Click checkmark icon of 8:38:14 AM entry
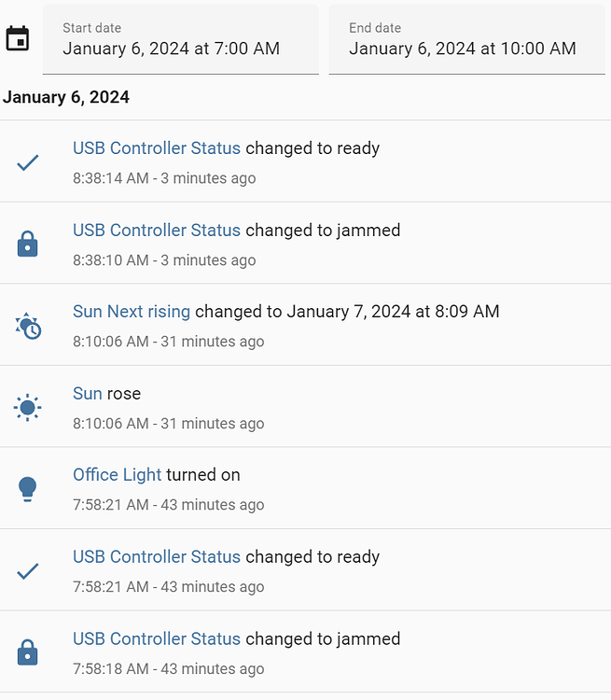 click(x=28, y=162)
